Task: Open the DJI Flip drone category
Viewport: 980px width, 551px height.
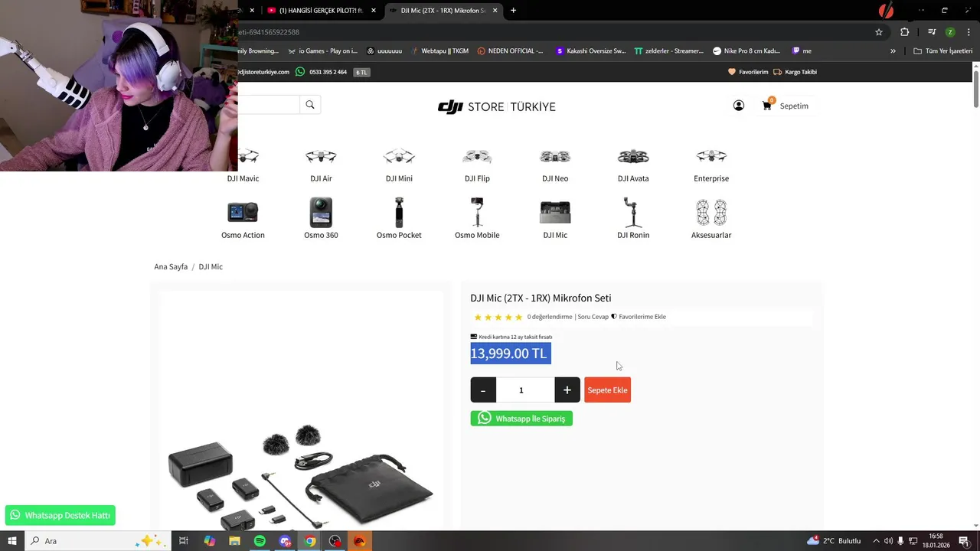Action: click(477, 165)
